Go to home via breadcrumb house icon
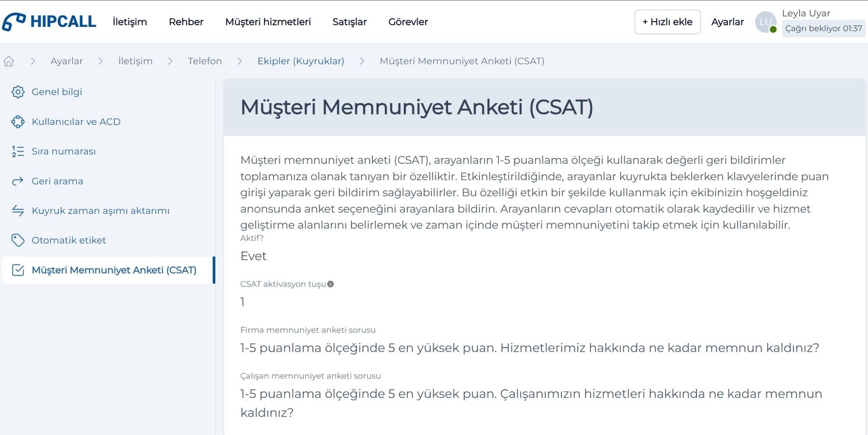 (x=9, y=61)
